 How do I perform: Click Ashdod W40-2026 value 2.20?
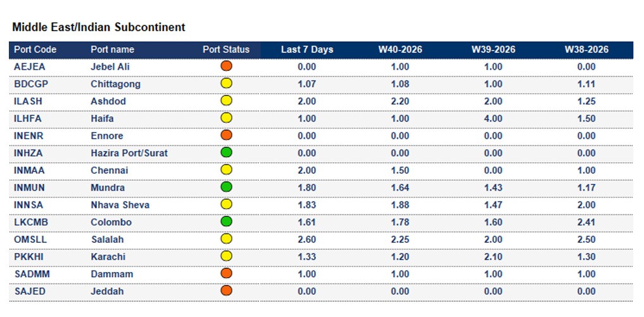[x=400, y=101]
